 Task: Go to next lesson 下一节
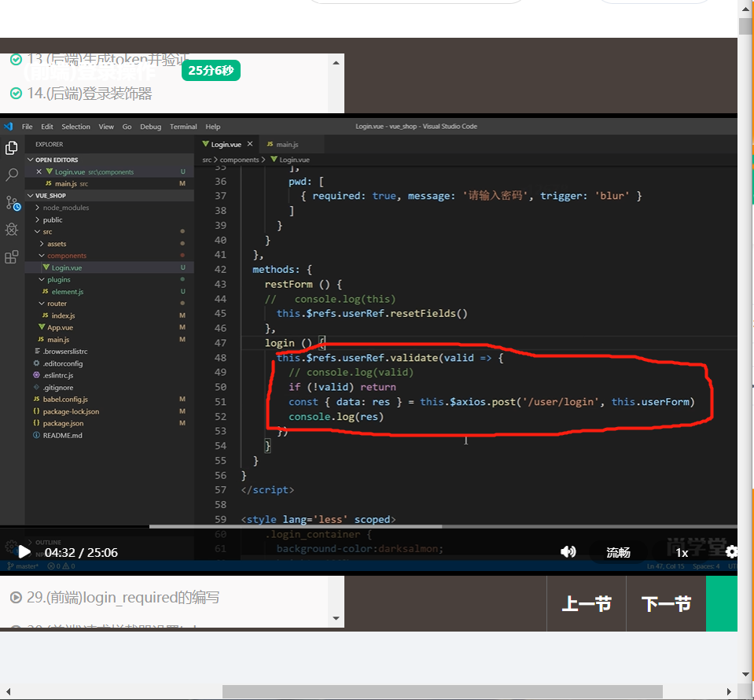pos(666,603)
